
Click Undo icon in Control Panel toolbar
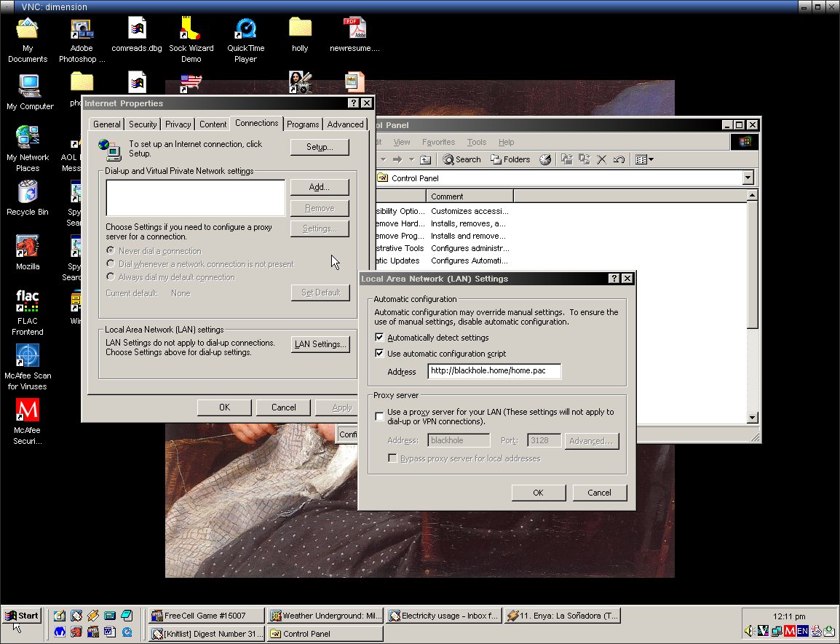coord(619,159)
